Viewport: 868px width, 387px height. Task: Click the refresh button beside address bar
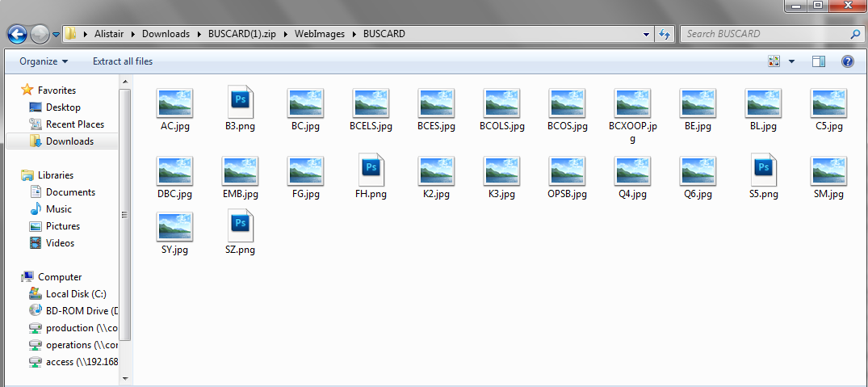point(665,34)
